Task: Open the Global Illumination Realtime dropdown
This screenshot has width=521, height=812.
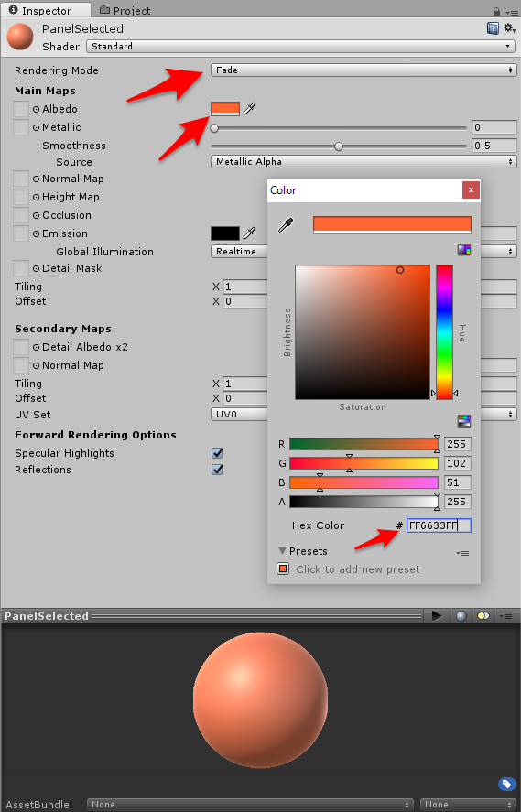Action: point(239,251)
